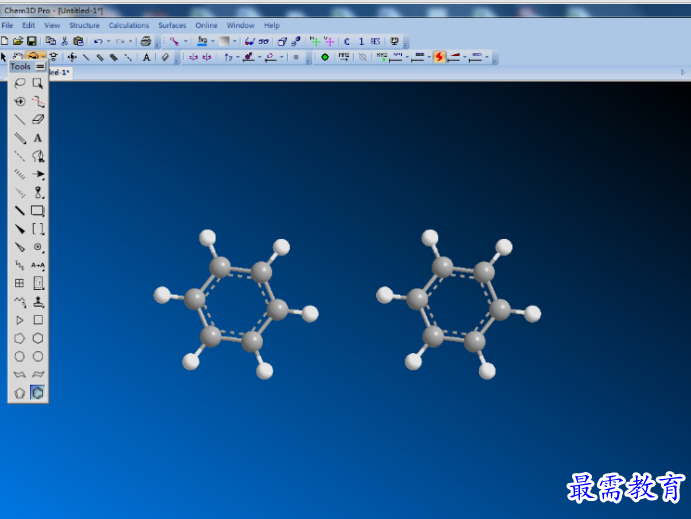
Task: Select the Cycloheptane ring tool
Action: coord(19,356)
